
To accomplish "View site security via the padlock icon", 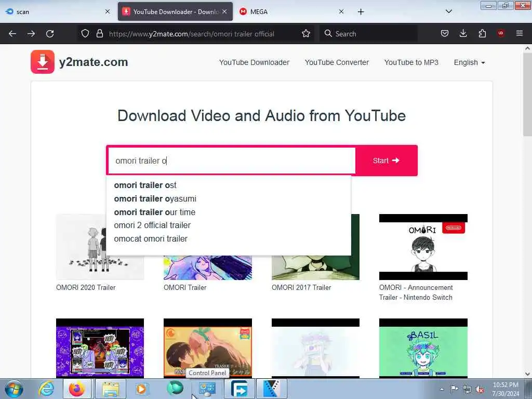I will (x=100, y=34).
